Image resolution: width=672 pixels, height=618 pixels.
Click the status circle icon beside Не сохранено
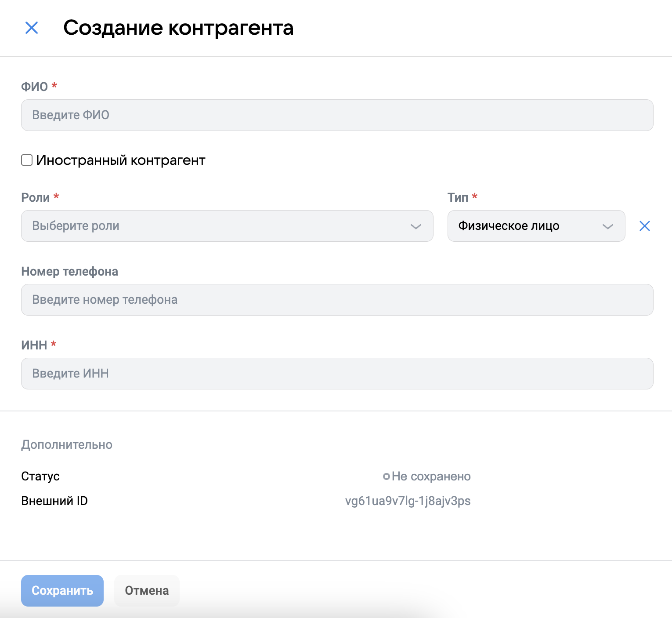click(387, 476)
